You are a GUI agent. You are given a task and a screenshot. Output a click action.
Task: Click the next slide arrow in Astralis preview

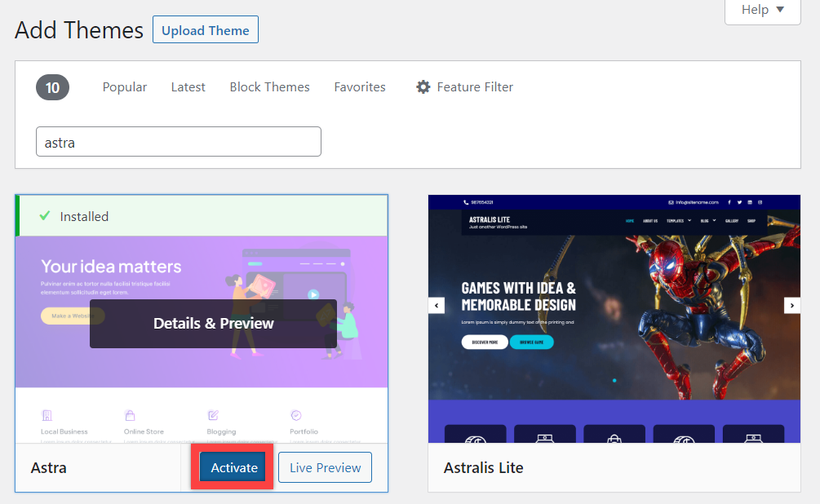[x=791, y=305]
